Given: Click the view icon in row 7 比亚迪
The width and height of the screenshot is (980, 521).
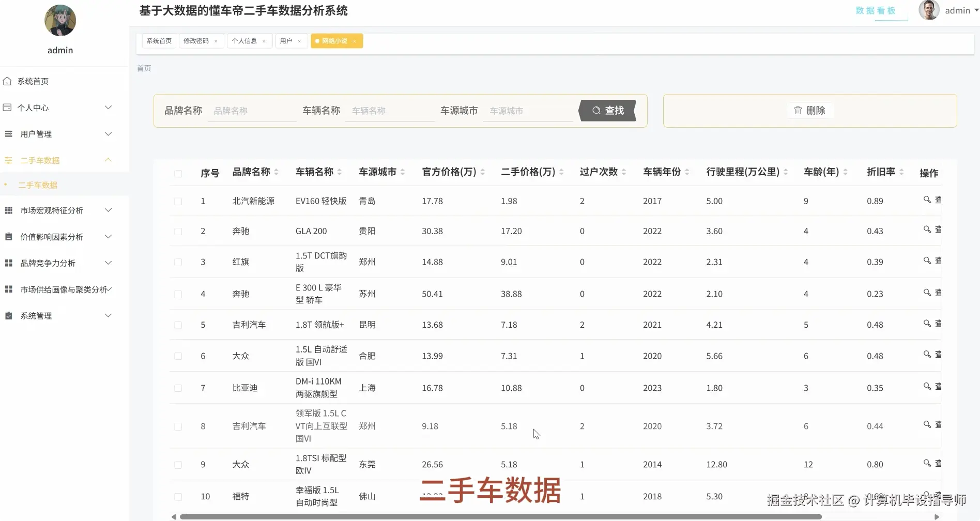Looking at the screenshot, I should click(927, 387).
